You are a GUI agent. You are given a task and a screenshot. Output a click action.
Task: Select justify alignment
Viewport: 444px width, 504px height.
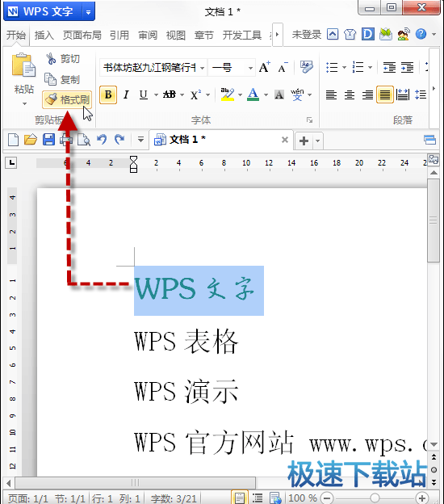point(385,94)
